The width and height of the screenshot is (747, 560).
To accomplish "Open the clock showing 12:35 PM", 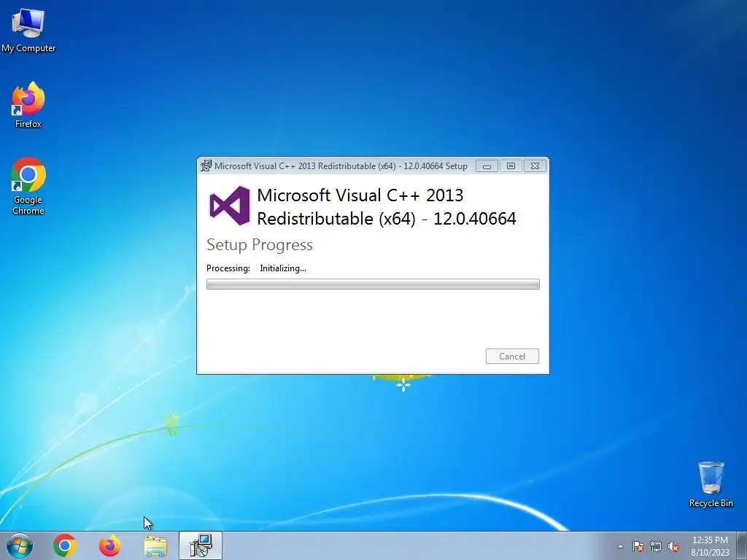I will tap(710, 545).
